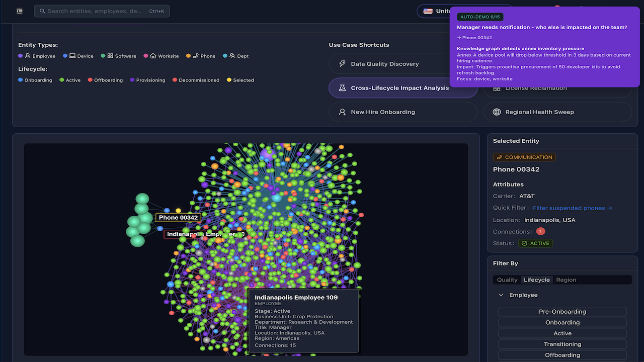Viewport: 644px width, 362px height.
Task: Open the Filter suspended phones link
Action: click(x=572, y=208)
